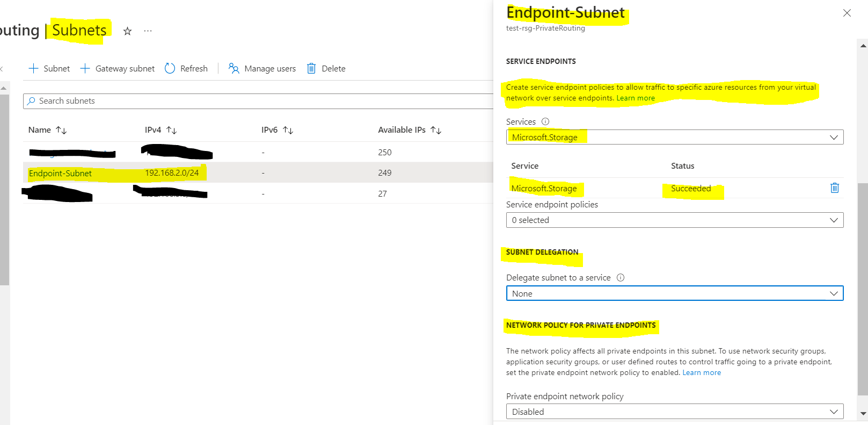Favorite the Subnets page with the star
Screen dimensions: 868x425
tap(127, 31)
